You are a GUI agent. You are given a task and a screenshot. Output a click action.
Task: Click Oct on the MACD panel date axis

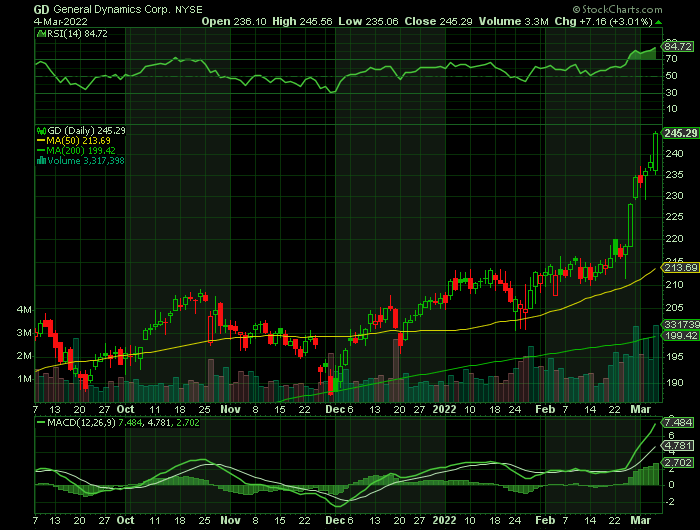pos(125,520)
